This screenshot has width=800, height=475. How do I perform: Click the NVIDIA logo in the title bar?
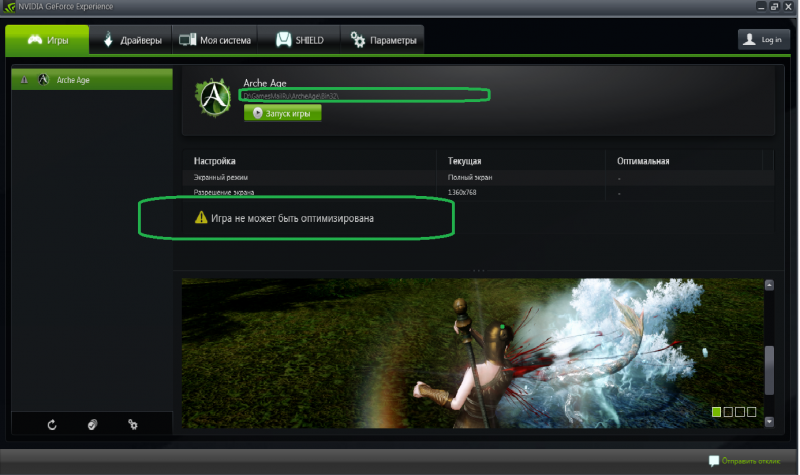click(9, 7)
